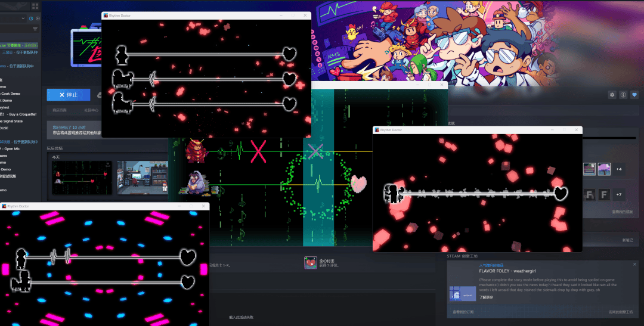Toggle favorite with the blue heart icon

tap(634, 95)
